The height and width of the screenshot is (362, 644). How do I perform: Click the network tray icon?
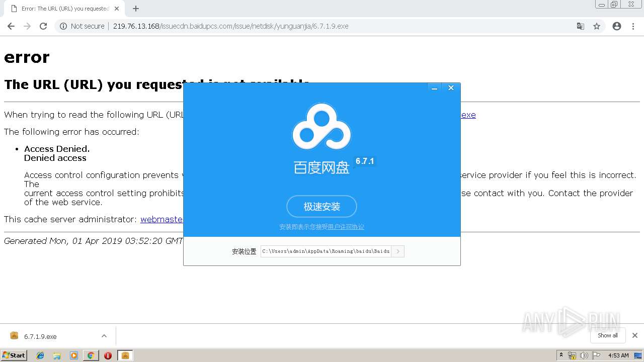click(572, 355)
